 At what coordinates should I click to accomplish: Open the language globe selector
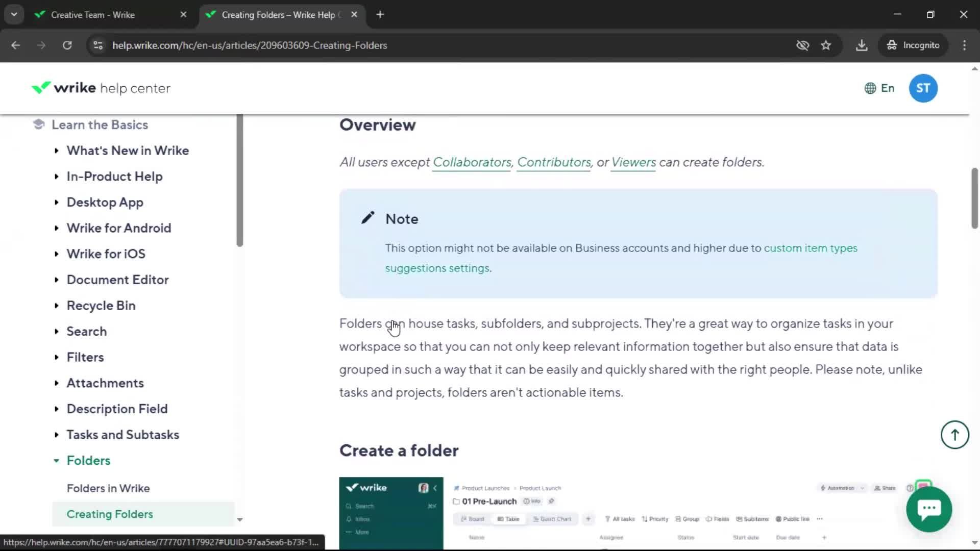[x=879, y=88]
